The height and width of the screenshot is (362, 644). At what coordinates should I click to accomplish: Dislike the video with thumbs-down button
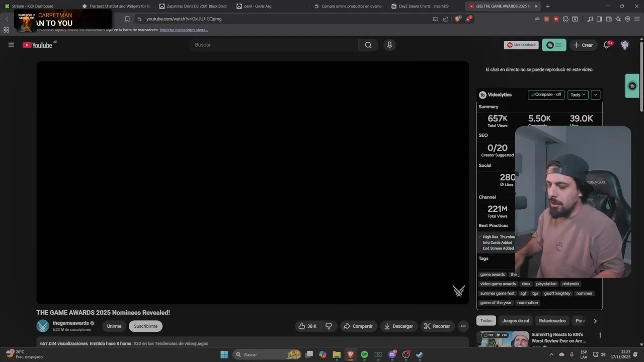329,326
